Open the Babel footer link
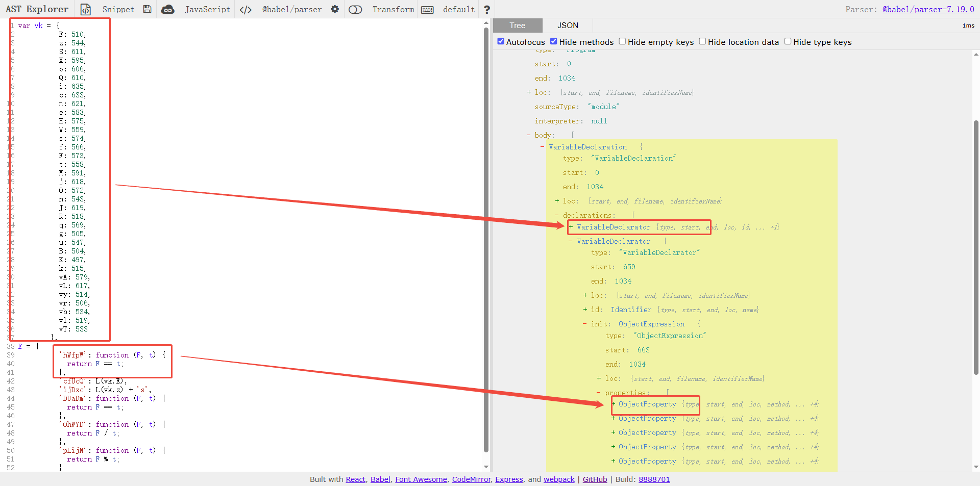 [x=380, y=479]
